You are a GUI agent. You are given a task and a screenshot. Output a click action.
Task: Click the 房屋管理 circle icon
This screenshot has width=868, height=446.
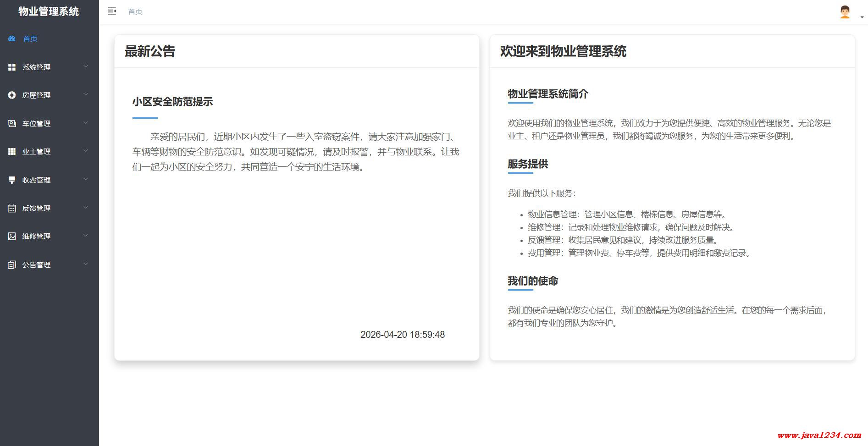tap(12, 95)
